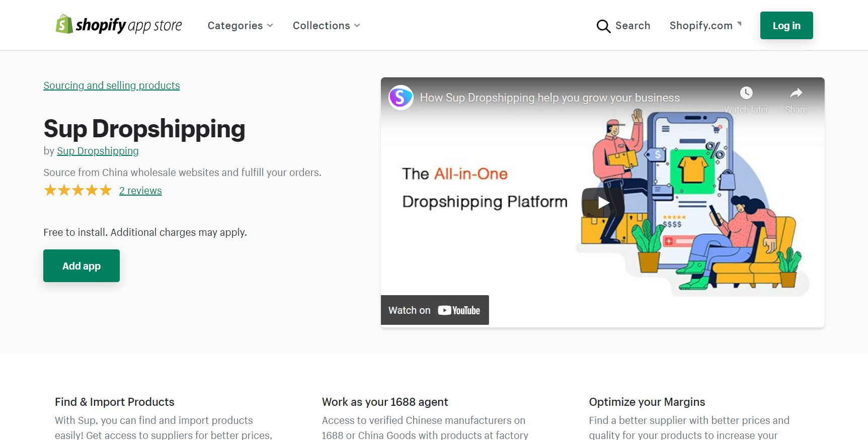Expand the Collections dropdown menu
Viewport: 868px width, 440px height.
coord(326,26)
